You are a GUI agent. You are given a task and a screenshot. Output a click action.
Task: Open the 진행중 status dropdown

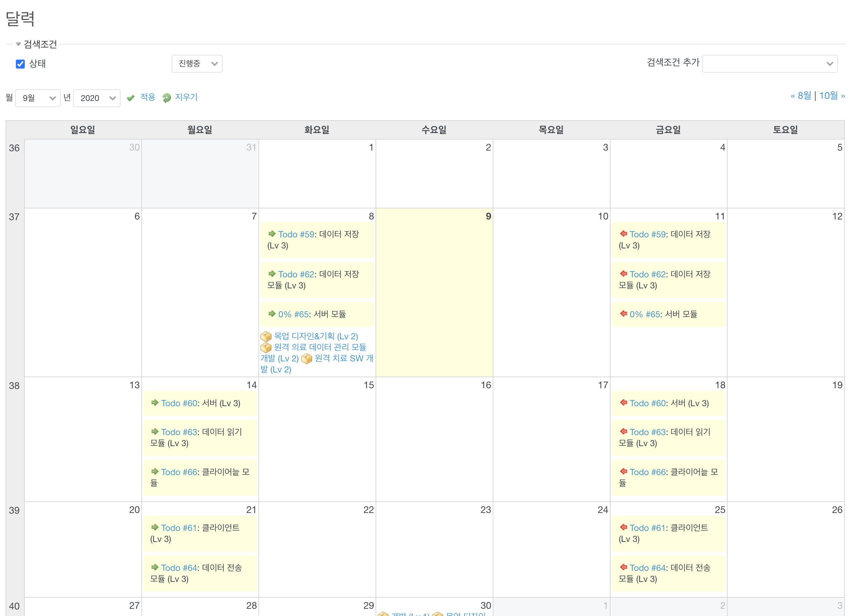(x=197, y=64)
